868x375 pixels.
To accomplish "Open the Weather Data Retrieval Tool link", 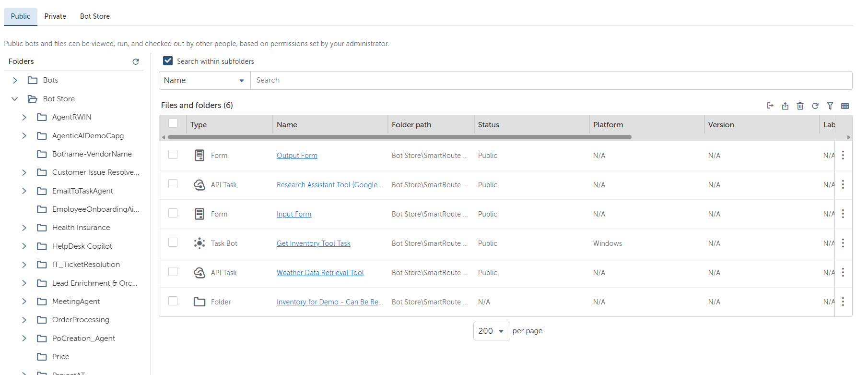I will [320, 273].
